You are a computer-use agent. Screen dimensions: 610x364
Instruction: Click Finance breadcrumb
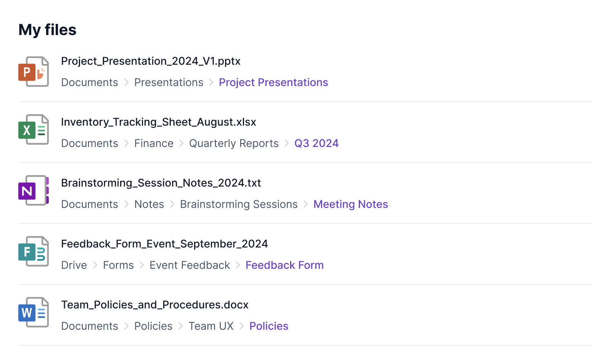(x=154, y=144)
